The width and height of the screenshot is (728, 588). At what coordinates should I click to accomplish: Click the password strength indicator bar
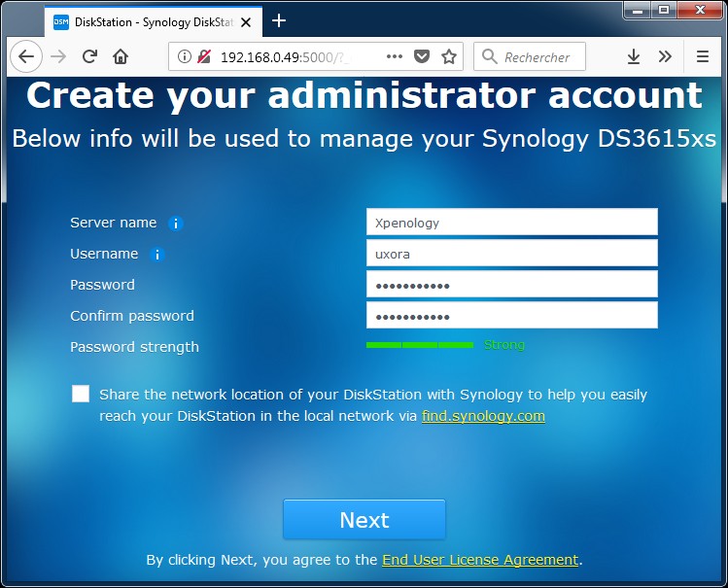click(x=419, y=345)
